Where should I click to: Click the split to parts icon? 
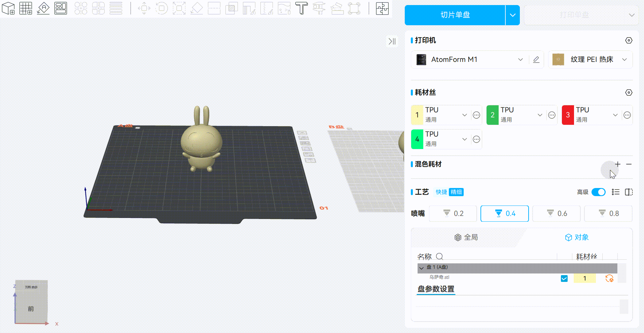click(x=98, y=8)
